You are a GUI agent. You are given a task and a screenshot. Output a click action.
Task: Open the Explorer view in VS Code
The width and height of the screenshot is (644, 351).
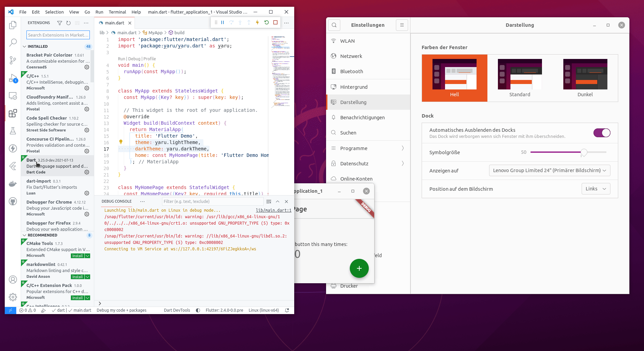click(x=13, y=25)
